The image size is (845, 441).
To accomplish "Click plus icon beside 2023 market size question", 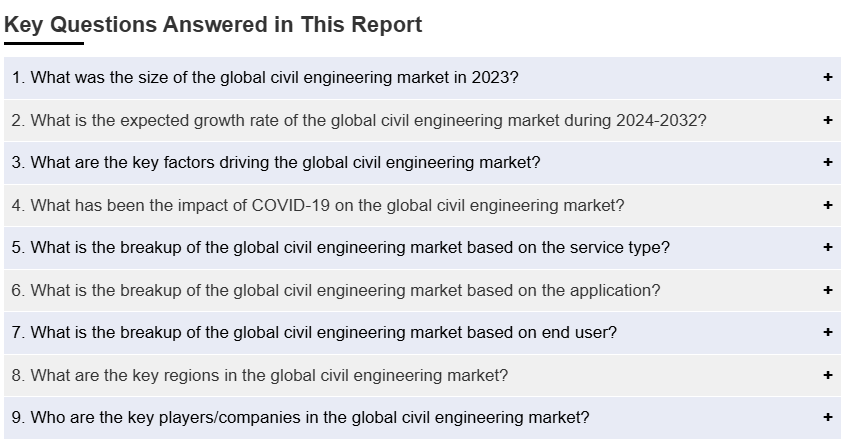I will pos(828,78).
